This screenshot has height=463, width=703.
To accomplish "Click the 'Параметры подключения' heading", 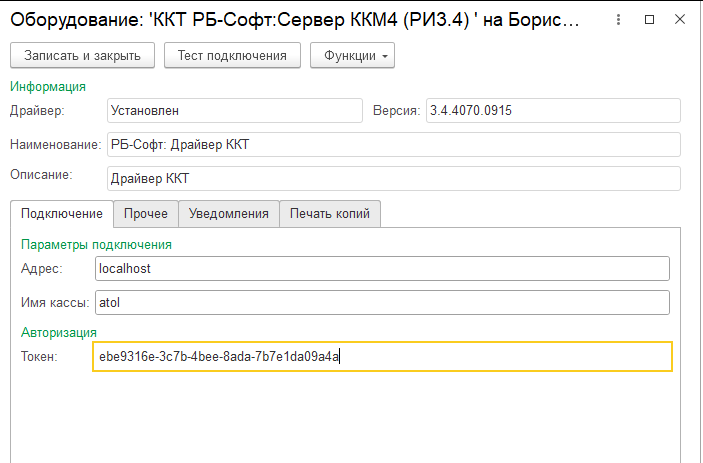I will pos(96,245).
